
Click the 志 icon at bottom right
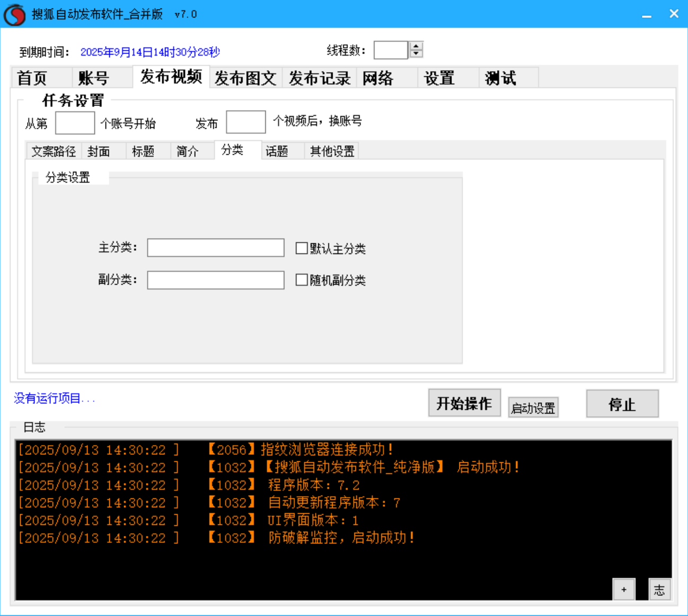659,589
